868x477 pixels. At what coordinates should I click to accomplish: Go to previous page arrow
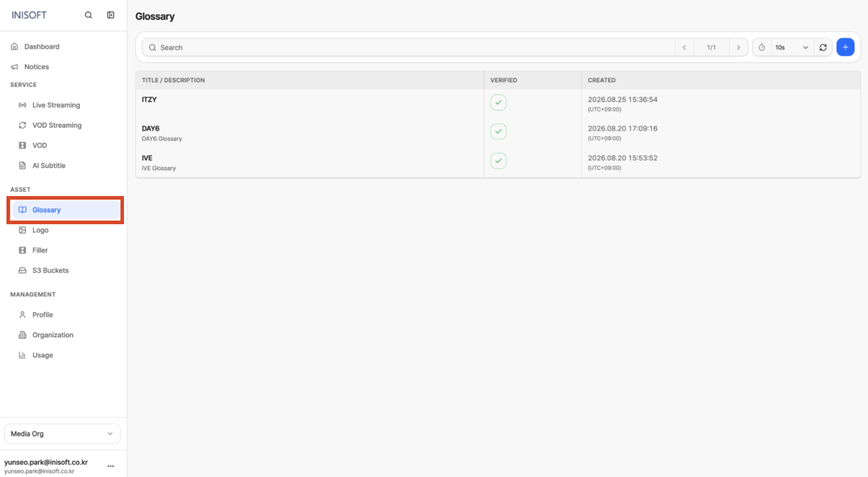point(684,47)
